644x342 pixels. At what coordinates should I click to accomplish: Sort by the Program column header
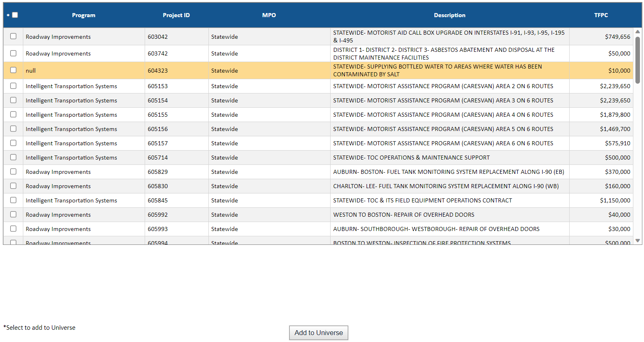point(83,15)
